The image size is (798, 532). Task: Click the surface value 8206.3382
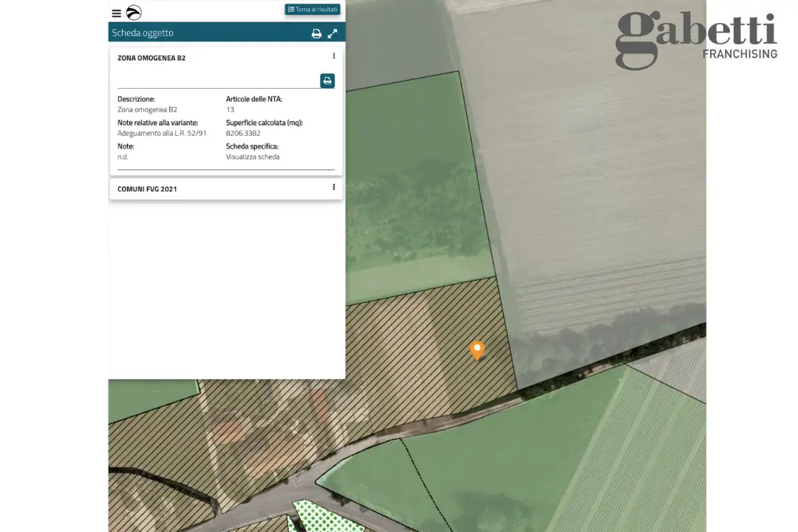point(243,133)
